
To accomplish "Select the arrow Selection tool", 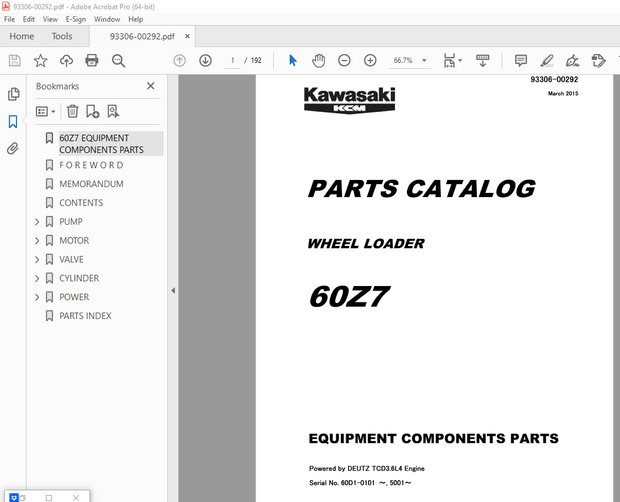I will click(293, 60).
